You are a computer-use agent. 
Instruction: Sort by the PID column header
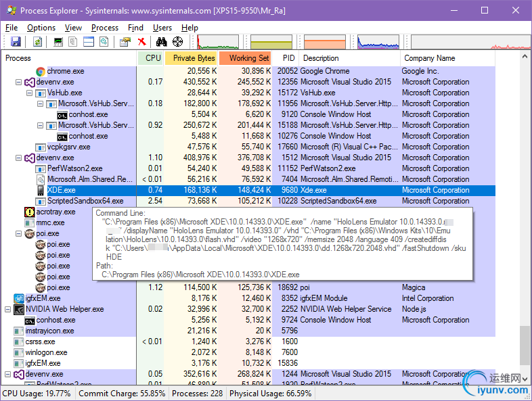(286, 58)
